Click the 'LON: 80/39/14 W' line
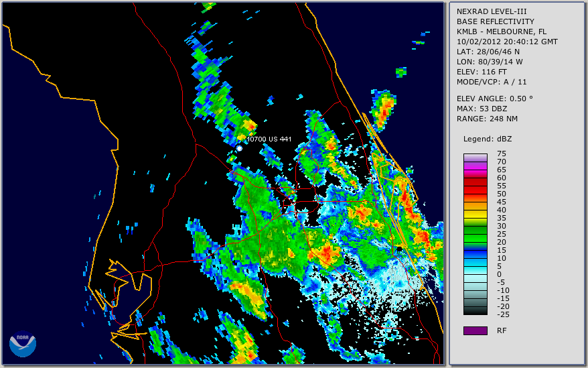The image size is (588, 368). 490,62
